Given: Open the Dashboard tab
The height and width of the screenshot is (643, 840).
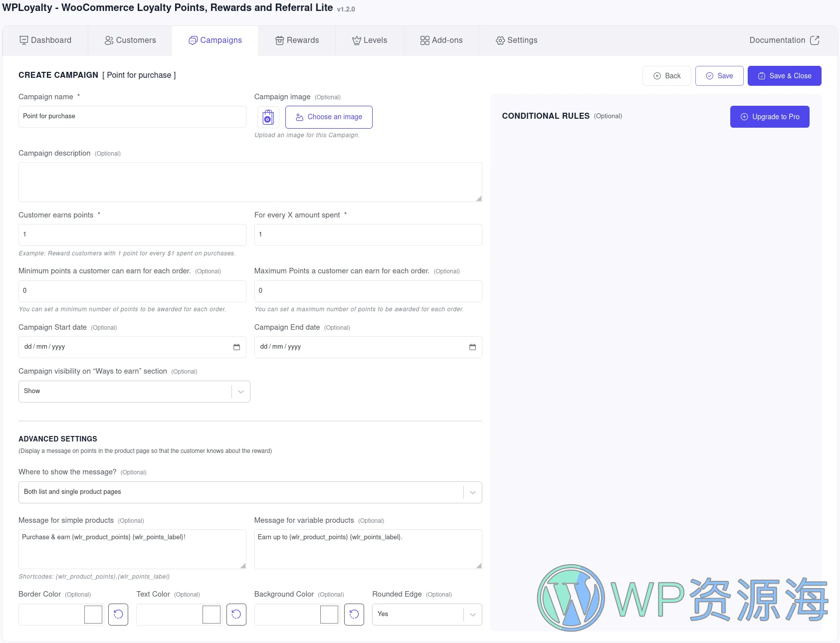Looking at the screenshot, I should point(45,40).
